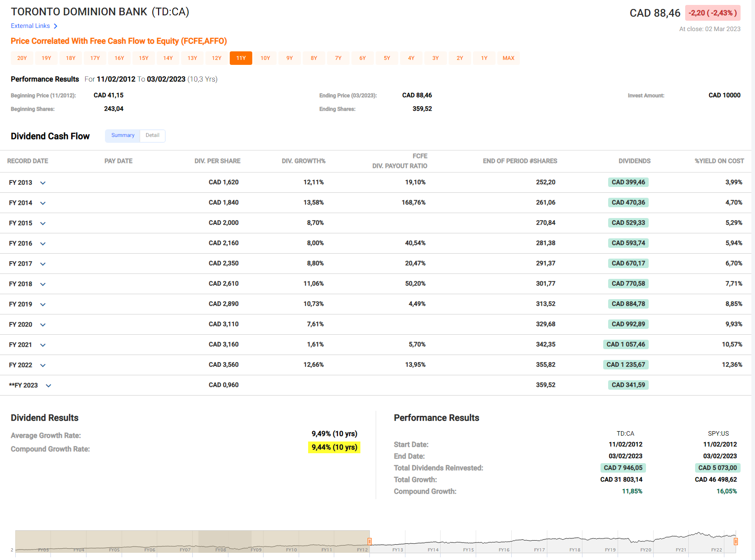Click the FY 2022 chevron icon
755x560 pixels.
(43, 365)
